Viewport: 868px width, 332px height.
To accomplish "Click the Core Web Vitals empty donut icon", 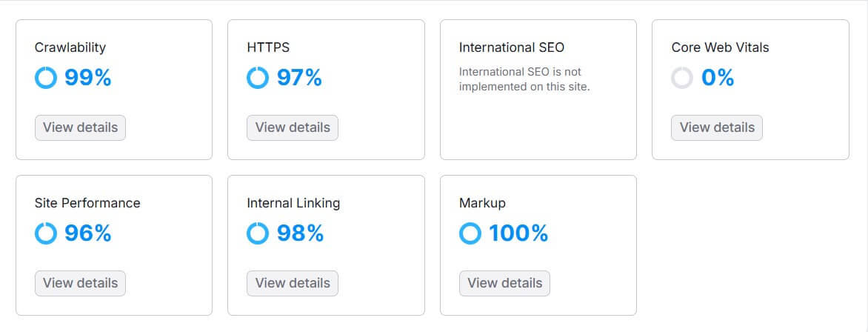I will coord(682,78).
